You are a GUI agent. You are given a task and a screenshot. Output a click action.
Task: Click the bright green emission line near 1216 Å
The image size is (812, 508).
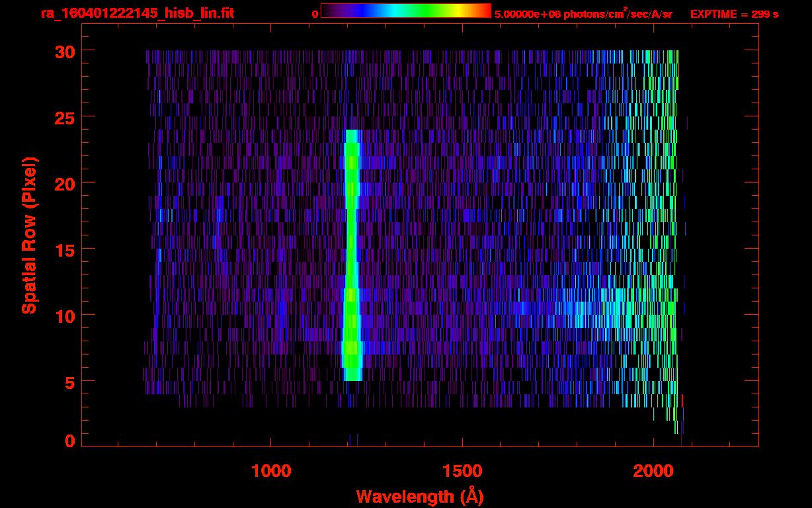tap(352, 255)
